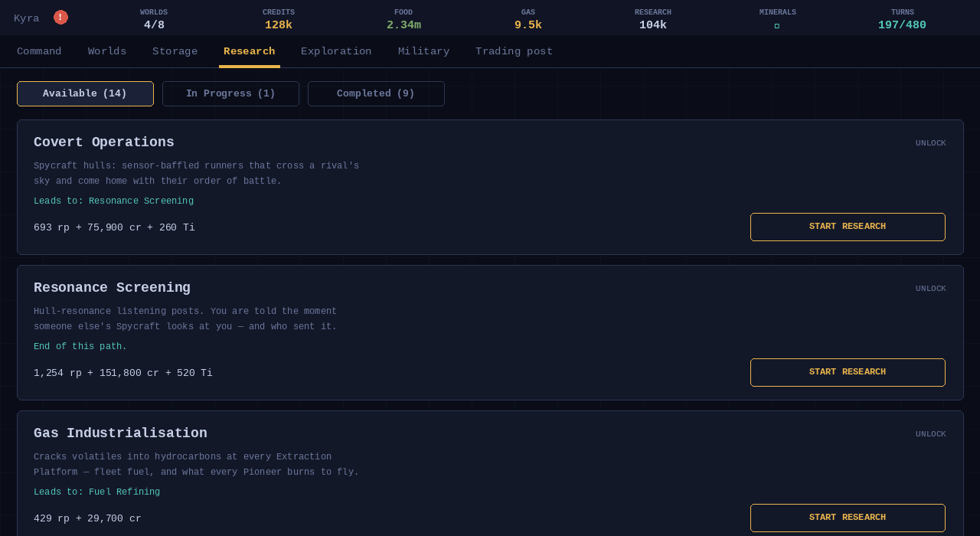The image size is (980, 536).
Task: Start research on Resonance Screening
Action: point(848,372)
